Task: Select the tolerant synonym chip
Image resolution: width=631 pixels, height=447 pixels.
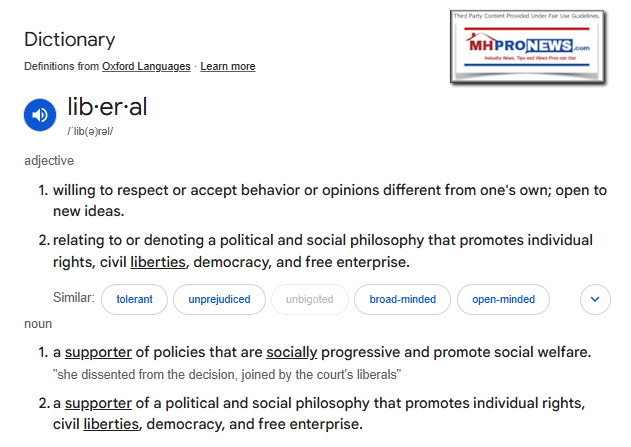Action: click(x=134, y=299)
